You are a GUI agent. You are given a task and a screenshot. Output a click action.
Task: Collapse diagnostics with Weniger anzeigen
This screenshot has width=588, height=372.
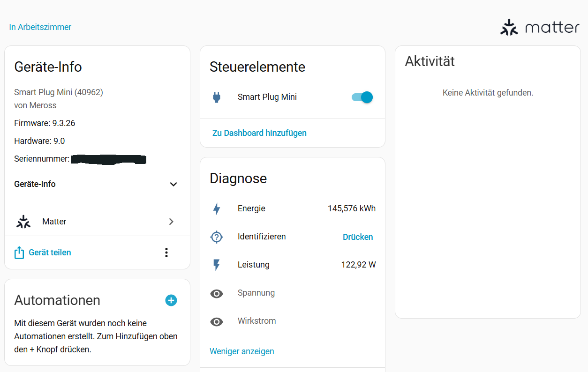coord(241,351)
